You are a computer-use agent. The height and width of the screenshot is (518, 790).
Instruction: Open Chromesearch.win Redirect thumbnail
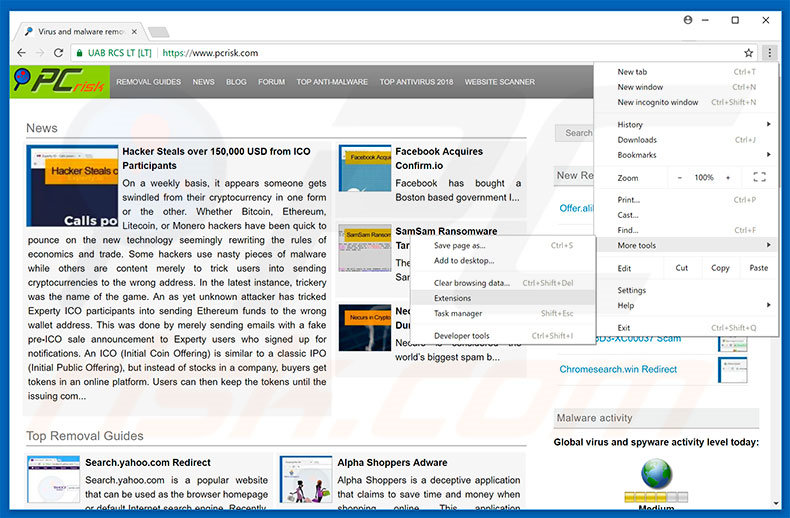pos(733,370)
